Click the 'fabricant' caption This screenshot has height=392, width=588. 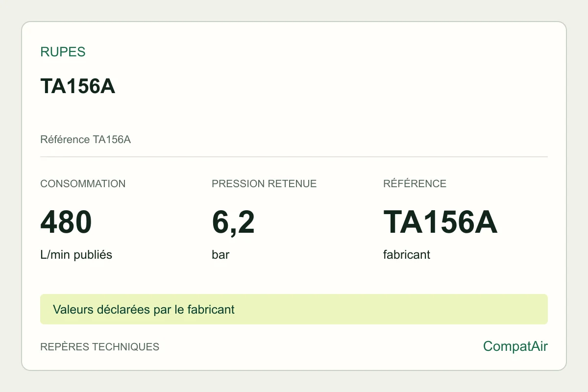[407, 255]
